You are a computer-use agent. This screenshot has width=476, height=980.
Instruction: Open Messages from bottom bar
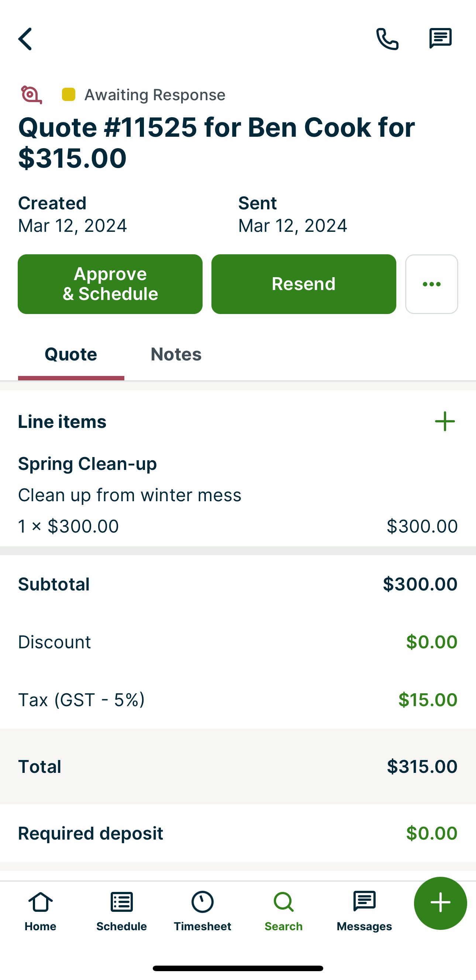pyautogui.click(x=364, y=911)
